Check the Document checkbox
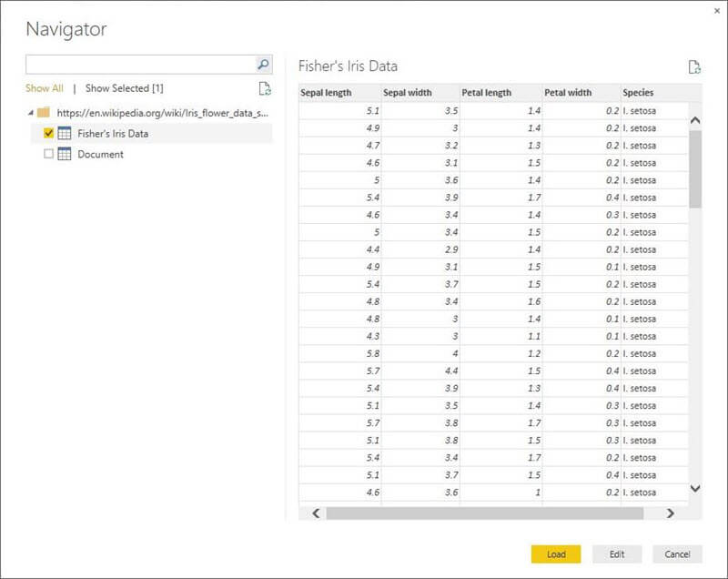The width and height of the screenshot is (728, 579). (48, 154)
